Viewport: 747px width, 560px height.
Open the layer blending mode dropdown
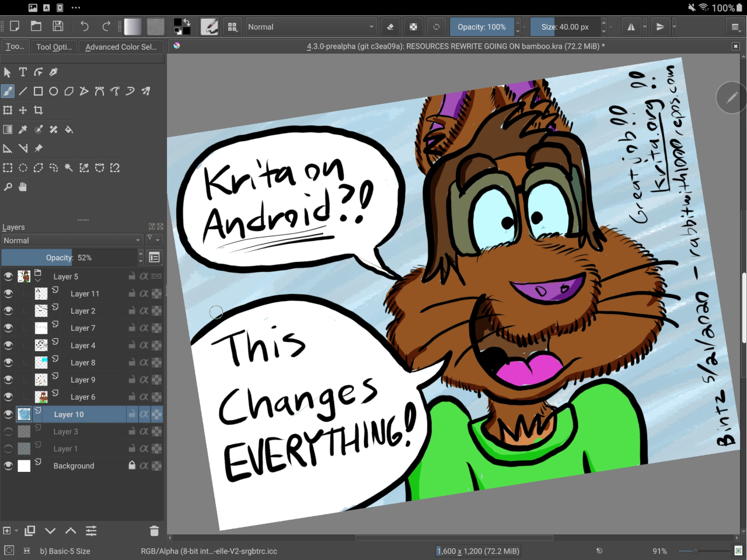72,240
